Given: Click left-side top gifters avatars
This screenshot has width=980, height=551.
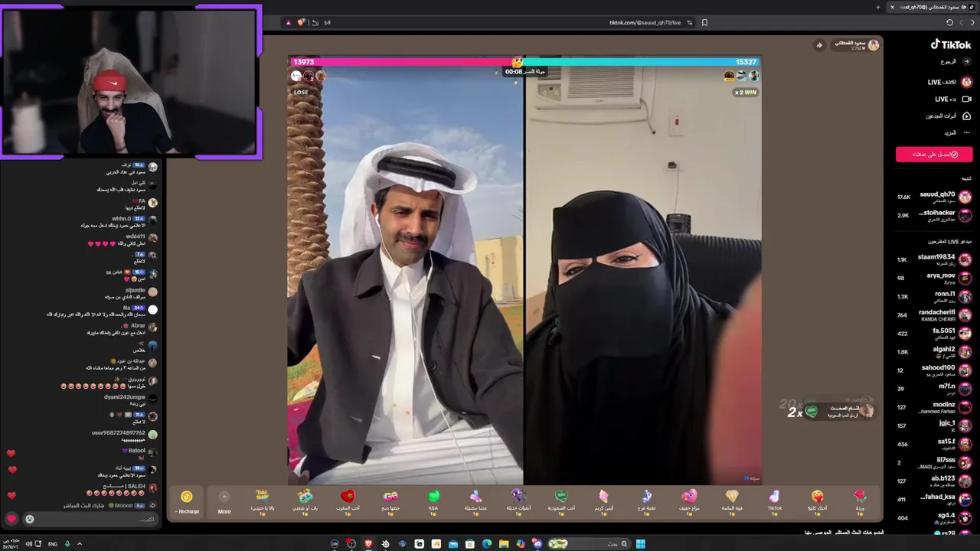Looking at the screenshot, I should point(309,76).
